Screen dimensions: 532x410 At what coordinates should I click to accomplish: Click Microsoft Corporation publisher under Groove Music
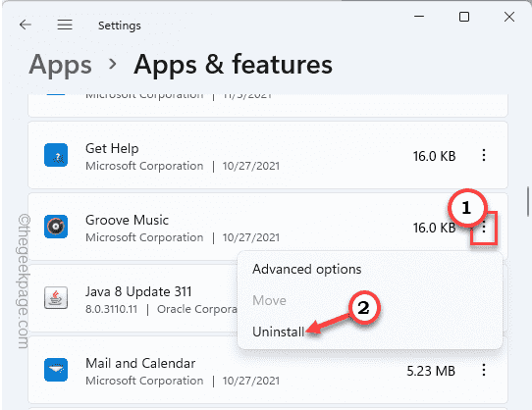(144, 237)
